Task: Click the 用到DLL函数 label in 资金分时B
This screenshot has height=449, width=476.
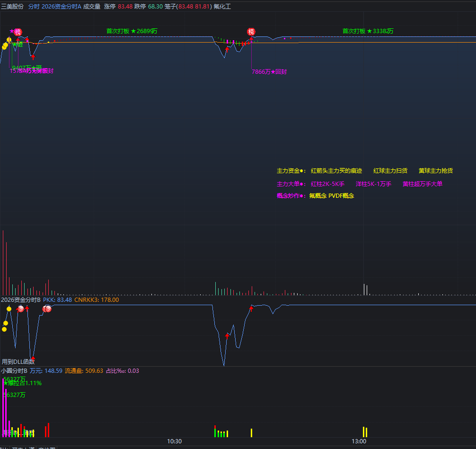Action: point(18,361)
